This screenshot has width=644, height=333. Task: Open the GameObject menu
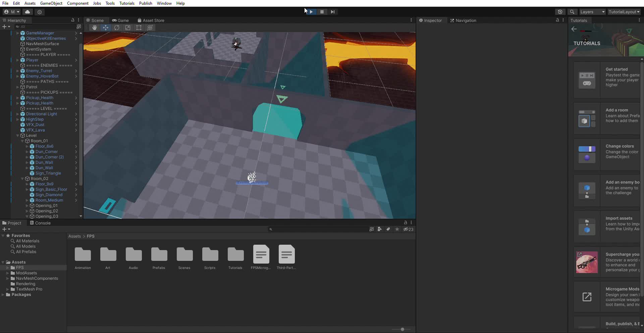[x=51, y=3]
